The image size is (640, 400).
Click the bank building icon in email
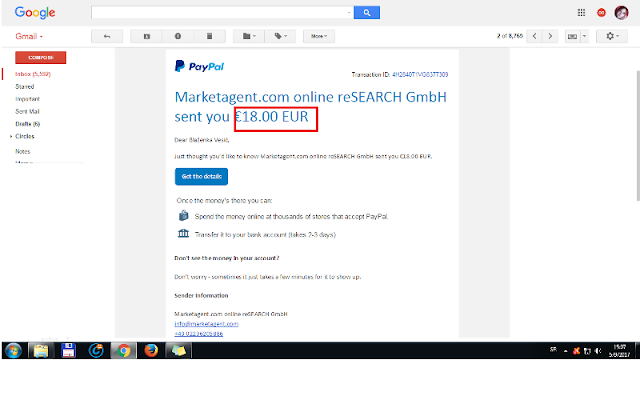coord(183,233)
